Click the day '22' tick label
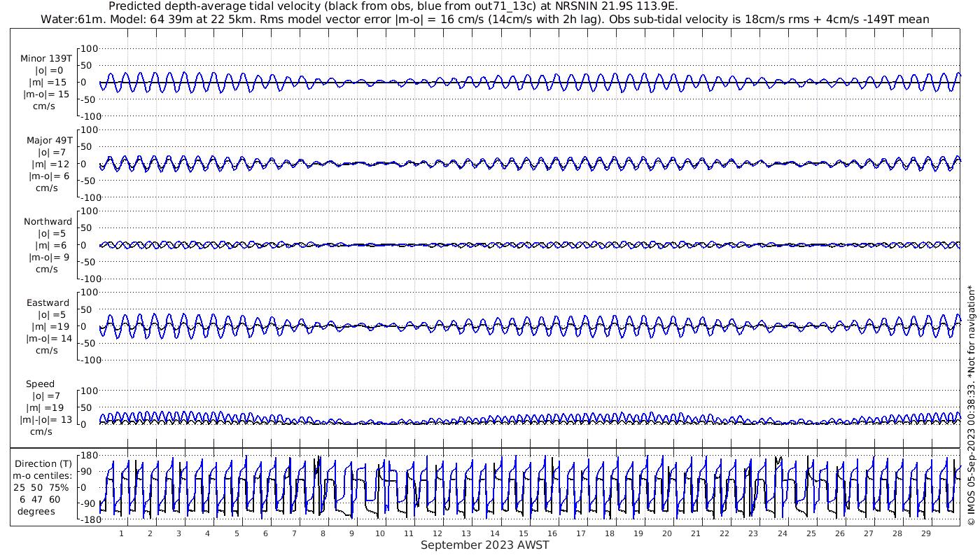 tap(724, 533)
